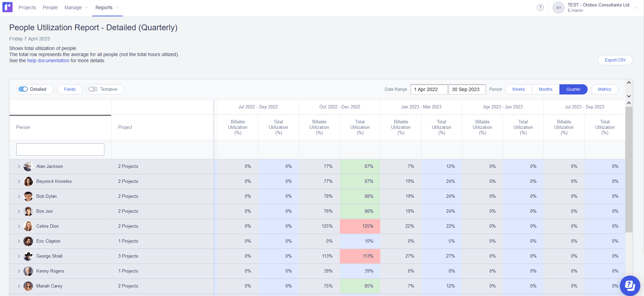Screen dimensions: 644x296
Task: Click the scroll up arrow above table
Action: tap(629, 83)
